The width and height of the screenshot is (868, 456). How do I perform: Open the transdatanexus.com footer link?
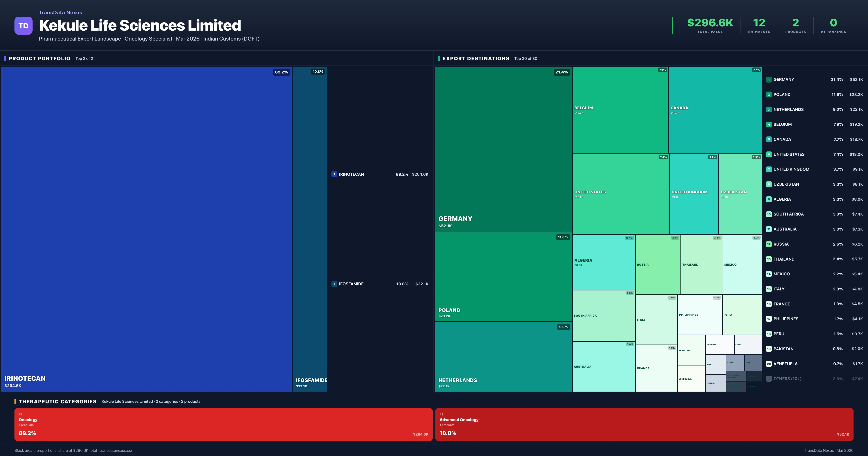(x=117, y=450)
